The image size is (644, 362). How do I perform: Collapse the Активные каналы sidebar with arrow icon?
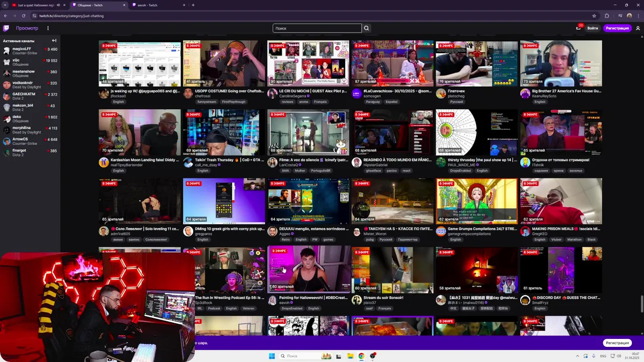[54, 41]
